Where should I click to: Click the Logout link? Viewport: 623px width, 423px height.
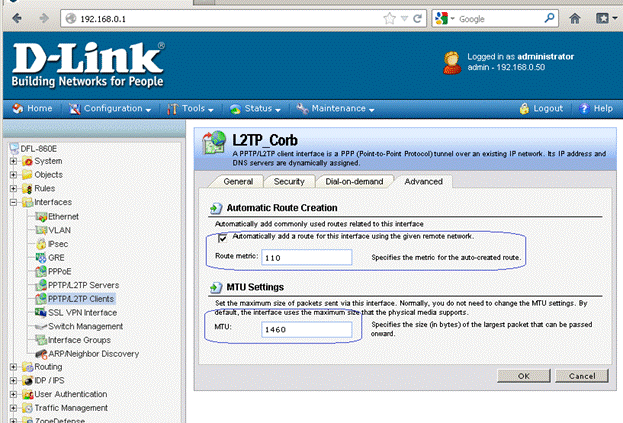pos(541,108)
